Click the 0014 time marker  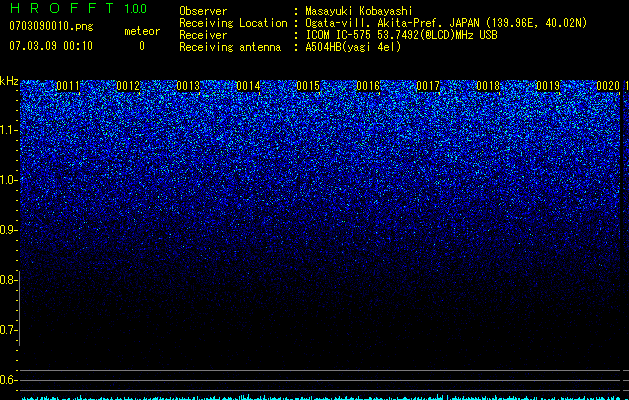[248, 86]
